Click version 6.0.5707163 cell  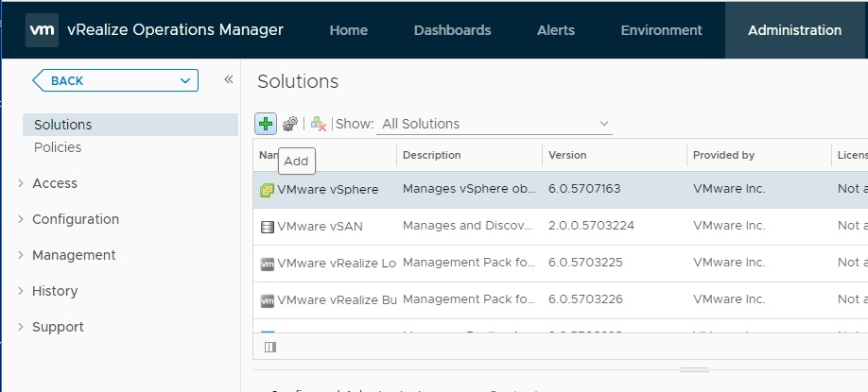[x=584, y=189]
